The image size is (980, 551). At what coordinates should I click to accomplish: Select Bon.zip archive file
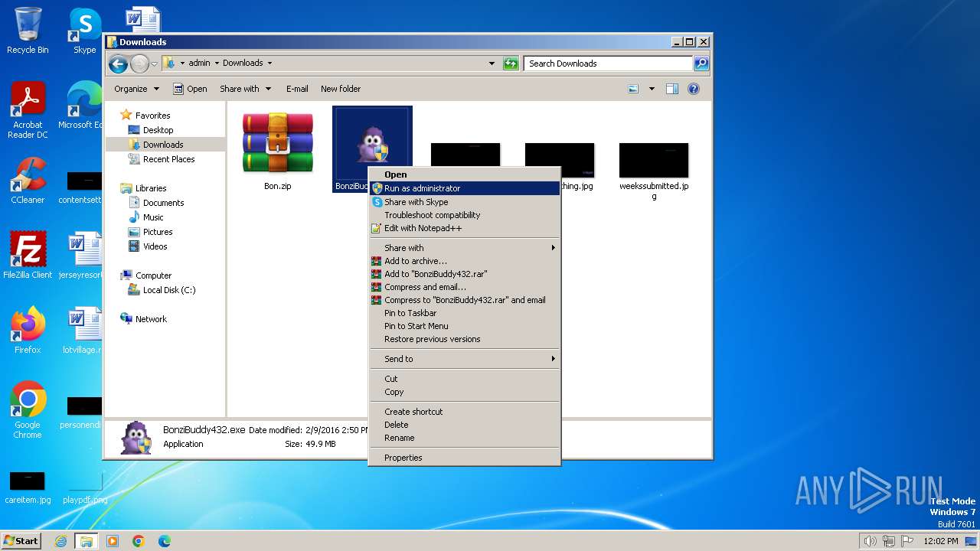click(x=277, y=151)
